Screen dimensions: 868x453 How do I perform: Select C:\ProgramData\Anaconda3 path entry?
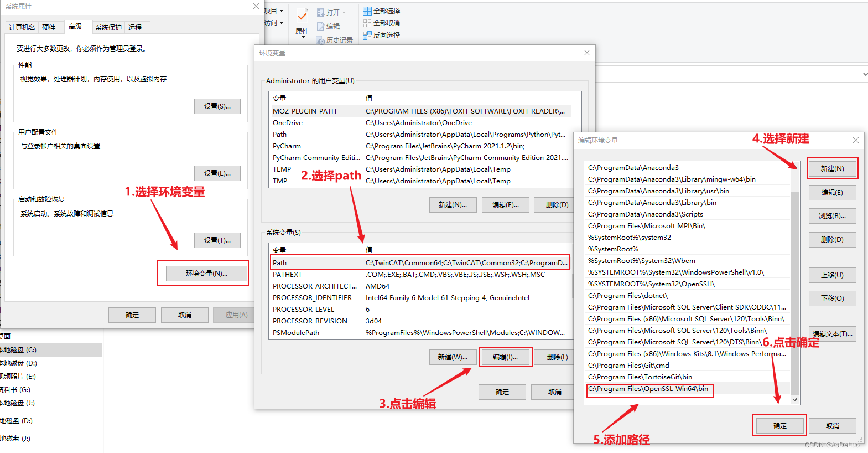pos(688,168)
